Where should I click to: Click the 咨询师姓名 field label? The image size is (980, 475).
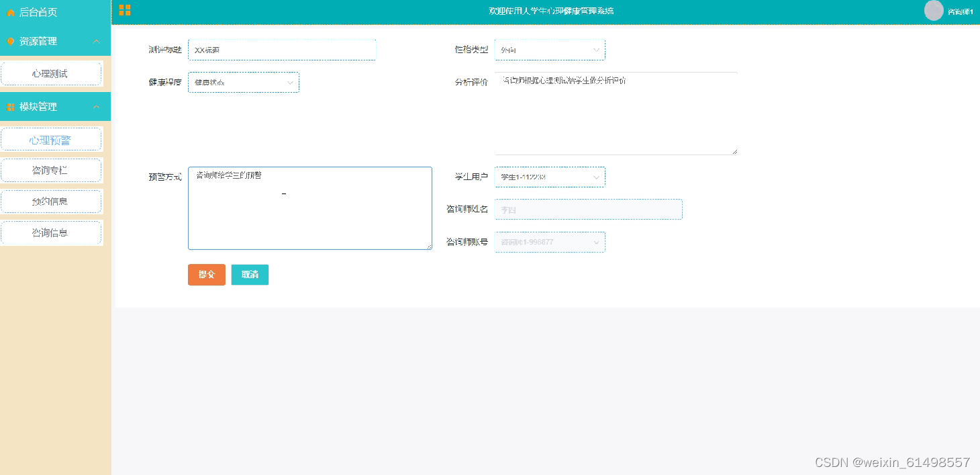click(467, 210)
